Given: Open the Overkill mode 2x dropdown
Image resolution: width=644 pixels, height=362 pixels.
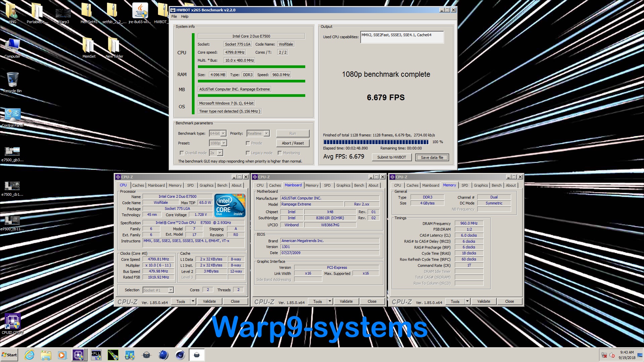Looking at the screenshot, I should [x=216, y=153].
